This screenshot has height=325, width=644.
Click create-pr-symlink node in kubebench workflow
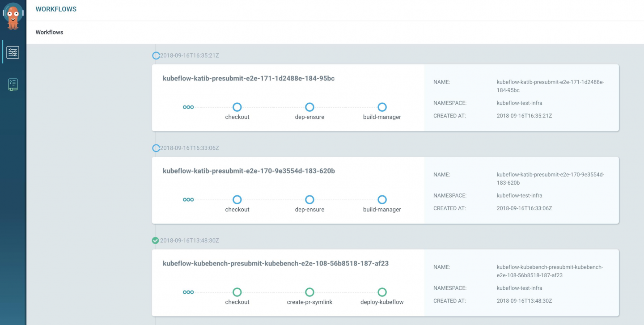tap(309, 292)
